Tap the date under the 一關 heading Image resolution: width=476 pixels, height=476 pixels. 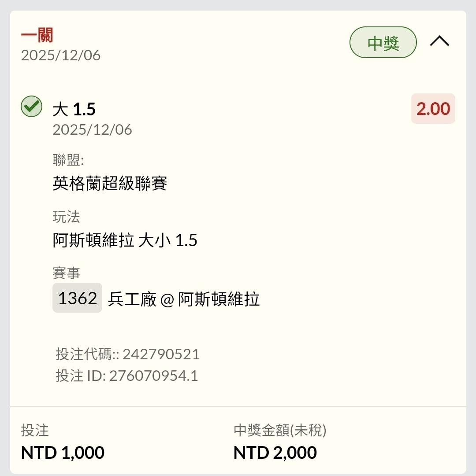coord(61,55)
